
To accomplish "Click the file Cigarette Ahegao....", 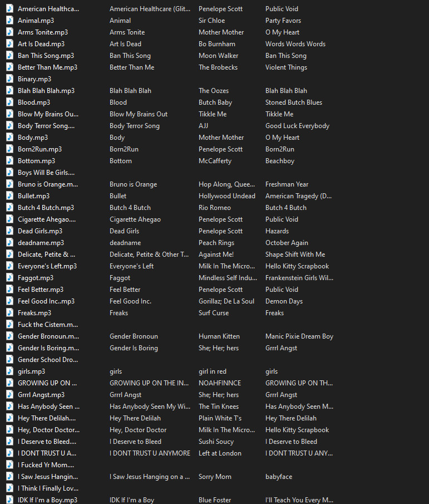I will 47,219.
